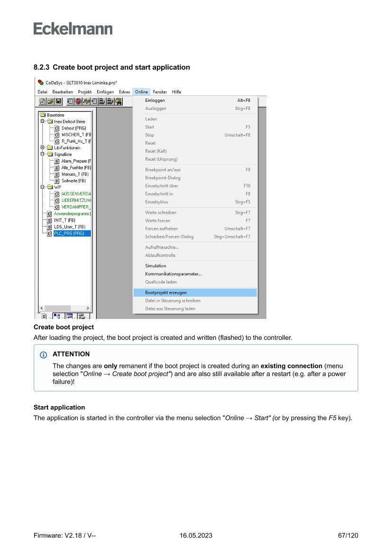Screen dimensions: 392x554
Task: Open the Projekt menu
Action: pos(84,92)
